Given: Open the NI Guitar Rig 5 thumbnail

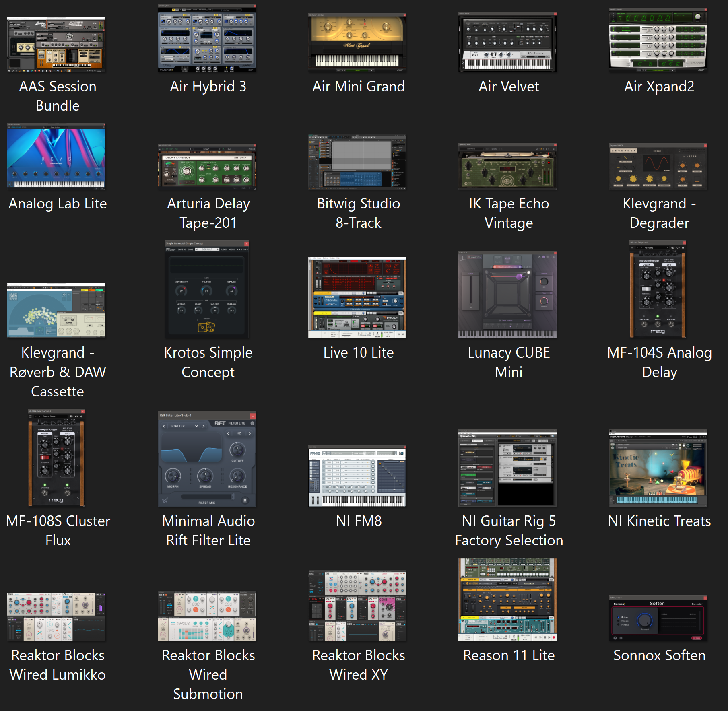Looking at the screenshot, I should (507, 468).
